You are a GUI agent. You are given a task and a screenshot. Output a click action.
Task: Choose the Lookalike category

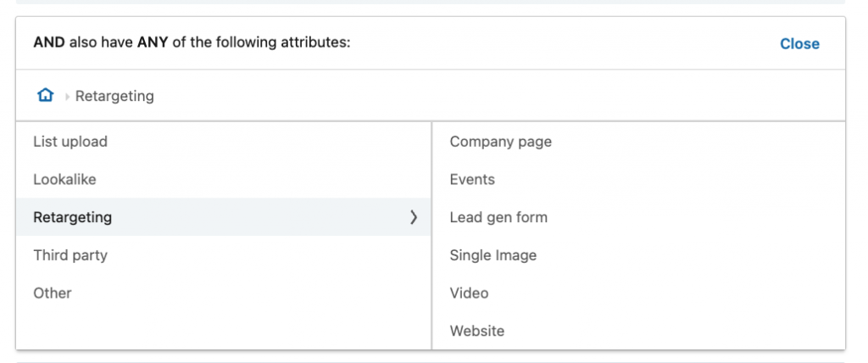pos(224,180)
